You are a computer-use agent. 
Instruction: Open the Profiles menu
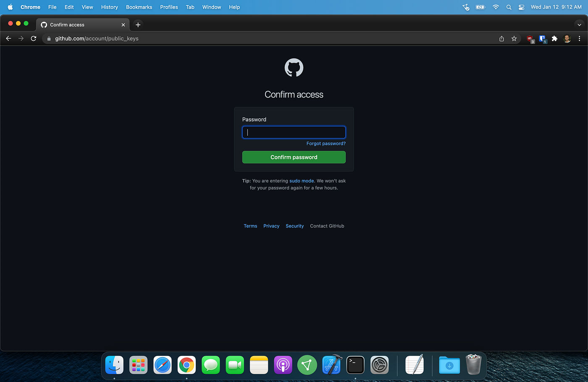[x=169, y=7]
